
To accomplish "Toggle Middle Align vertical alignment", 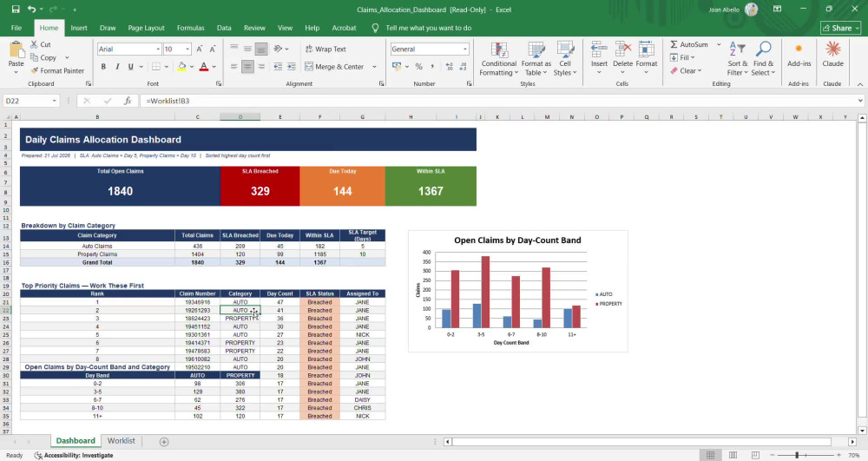I will pyautogui.click(x=247, y=49).
